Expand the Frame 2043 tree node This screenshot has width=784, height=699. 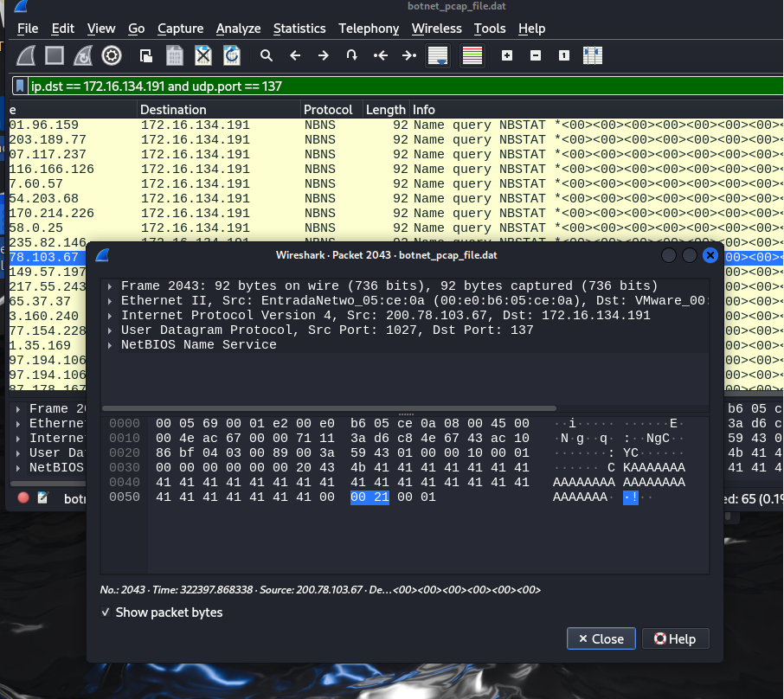click(x=110, y=286)
